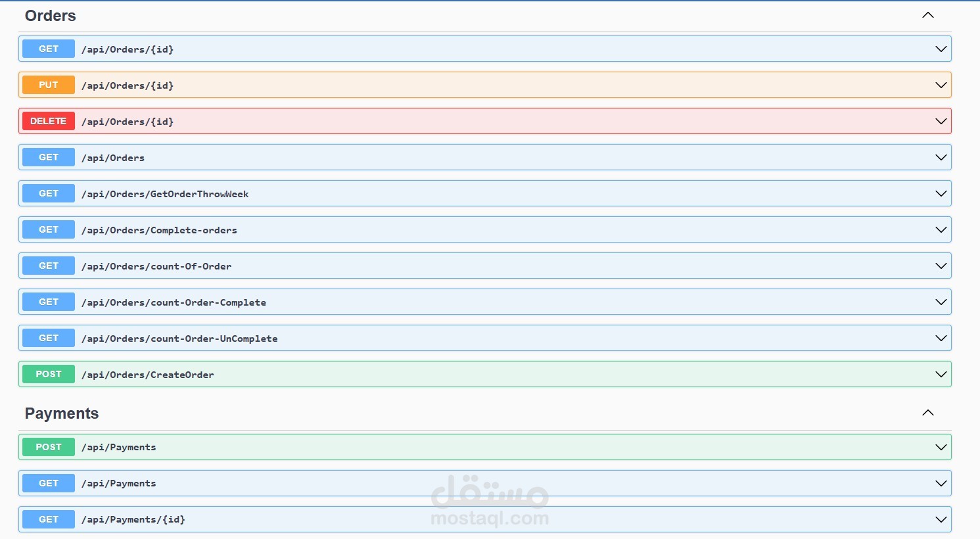This screenshot has height=539, width=980.
Task: Click the GET badge on /api/Payments/{id}
Action: pos(48,519)
